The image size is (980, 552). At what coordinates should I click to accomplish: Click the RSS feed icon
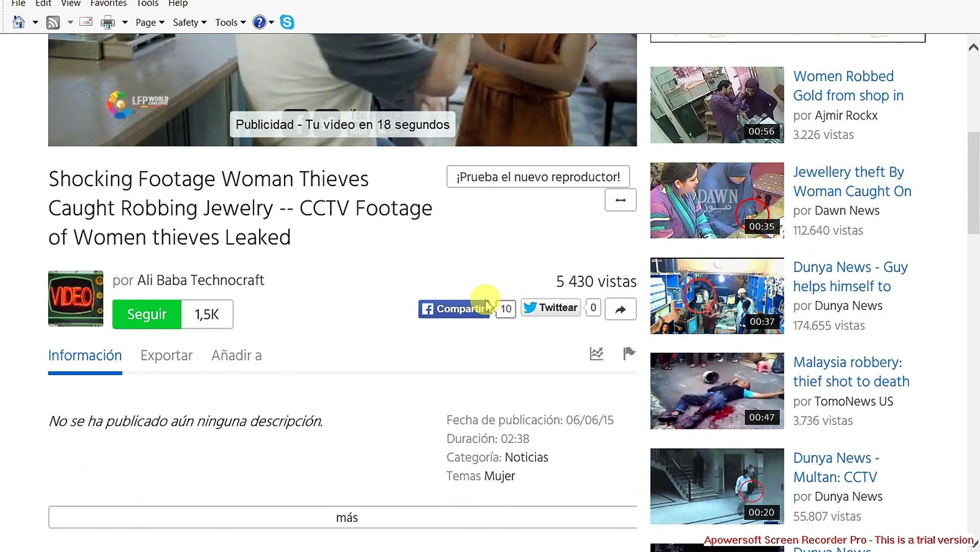53,22
